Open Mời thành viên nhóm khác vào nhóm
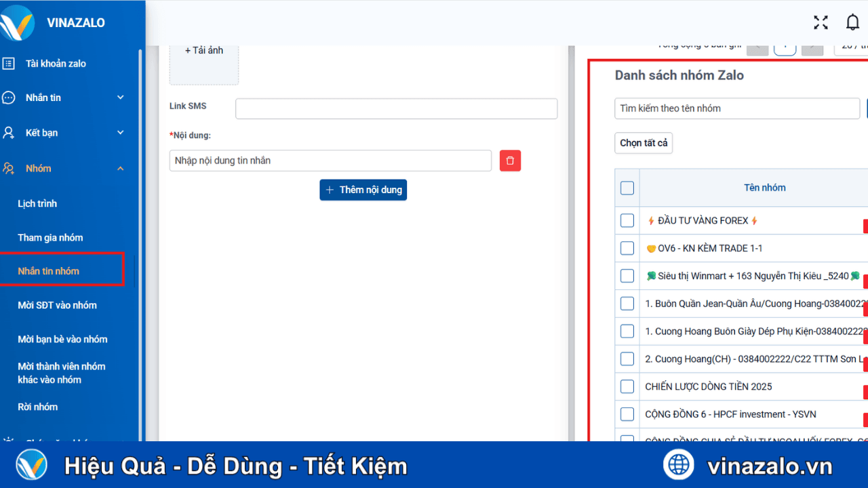The height and width of the screenshot is (488, 868). coord(62,373)
